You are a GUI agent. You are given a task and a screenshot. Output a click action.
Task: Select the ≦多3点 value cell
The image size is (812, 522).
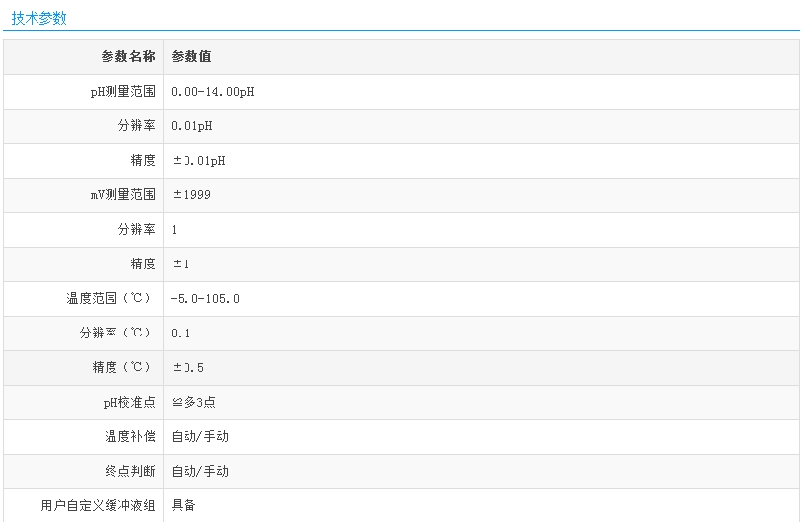[x=191, y=403]
